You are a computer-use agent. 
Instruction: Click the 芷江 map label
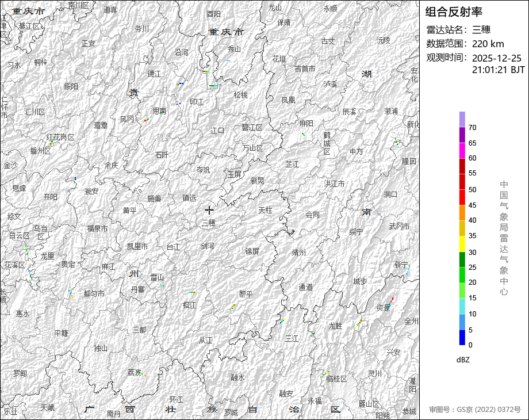(x=293, y=165)
